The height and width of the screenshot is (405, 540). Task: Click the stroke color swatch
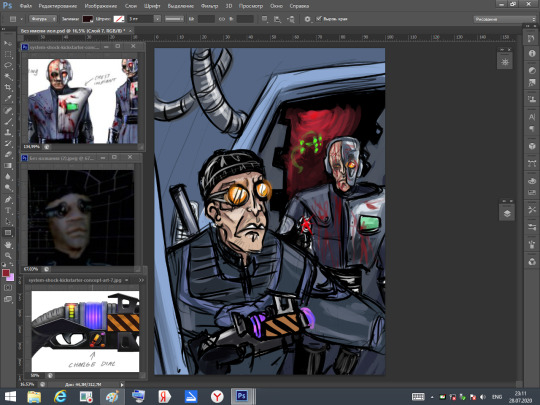coord(119,19)
